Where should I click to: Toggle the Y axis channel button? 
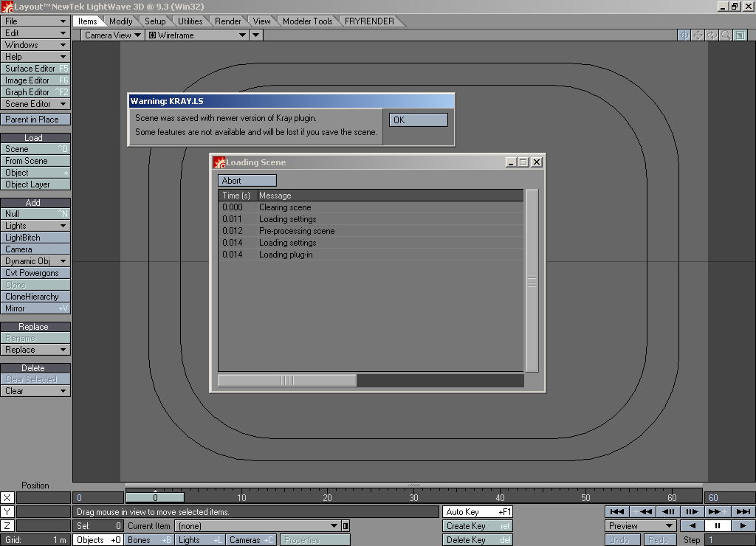[7, 512]
